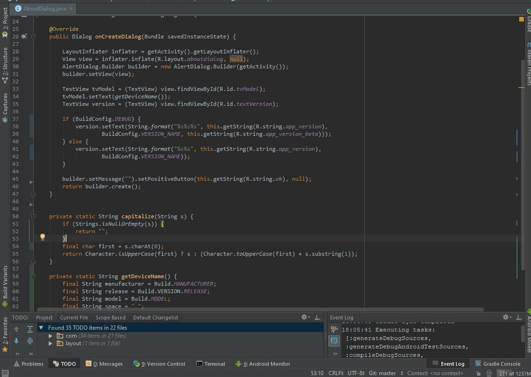Open the Gradle Console tool window
The image size is (531, 377).
click(497, 364)
